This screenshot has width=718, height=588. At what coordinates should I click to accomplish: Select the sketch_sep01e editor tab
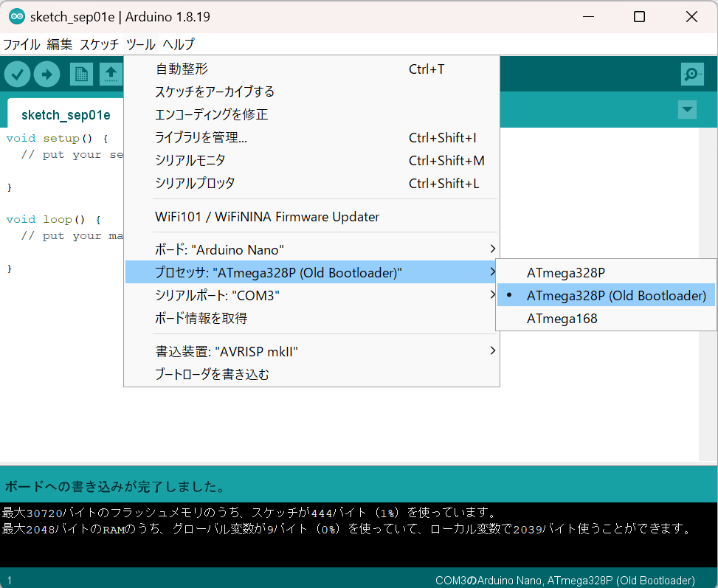[66, 114]
